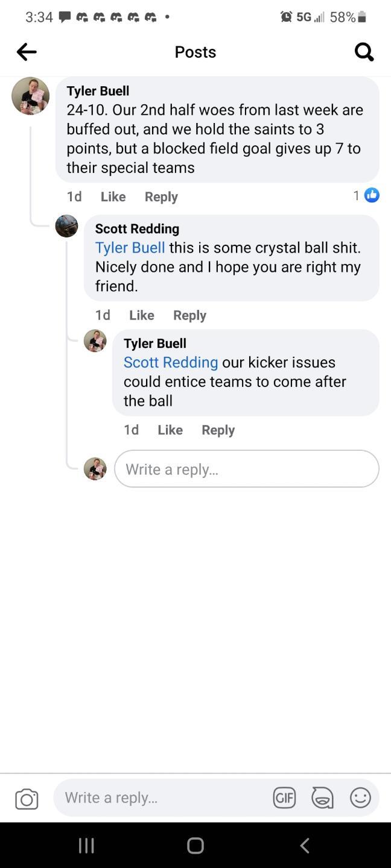Open search with the magnifier icon
Image resolution: width=391 pixels, height=868 pixels.
tap(364, 52)
